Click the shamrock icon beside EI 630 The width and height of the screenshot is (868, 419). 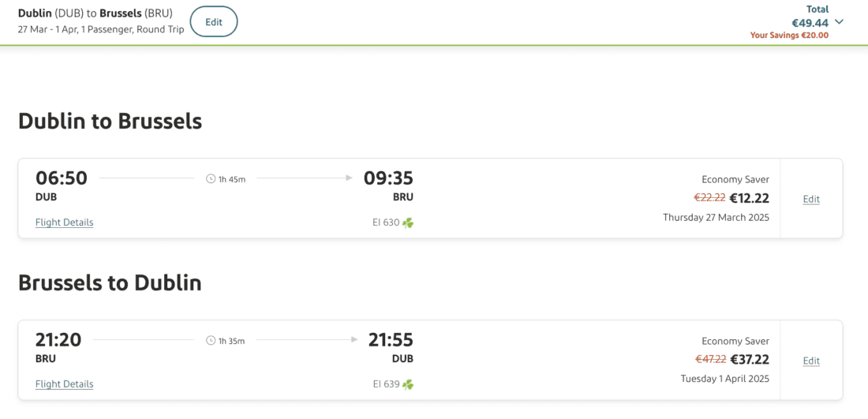coord(408,223)
